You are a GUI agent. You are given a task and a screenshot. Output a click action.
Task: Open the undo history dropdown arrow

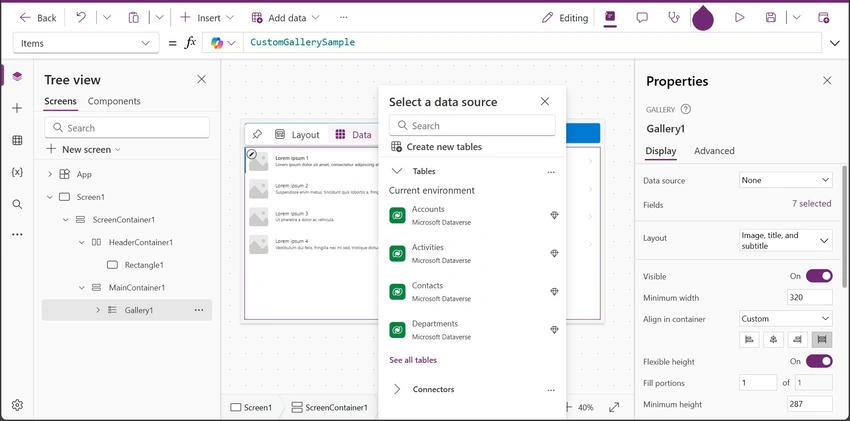click(x=107, y=18)
